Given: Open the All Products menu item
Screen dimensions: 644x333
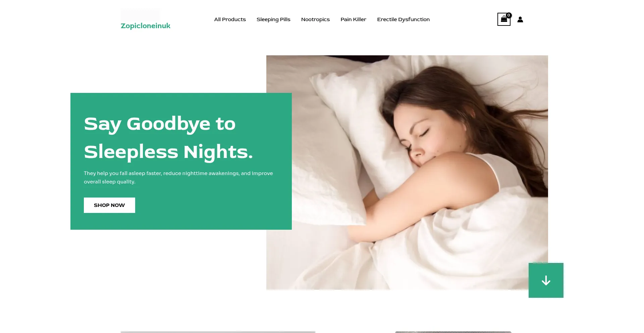Looking at the screenshot, I should (230, 19).
